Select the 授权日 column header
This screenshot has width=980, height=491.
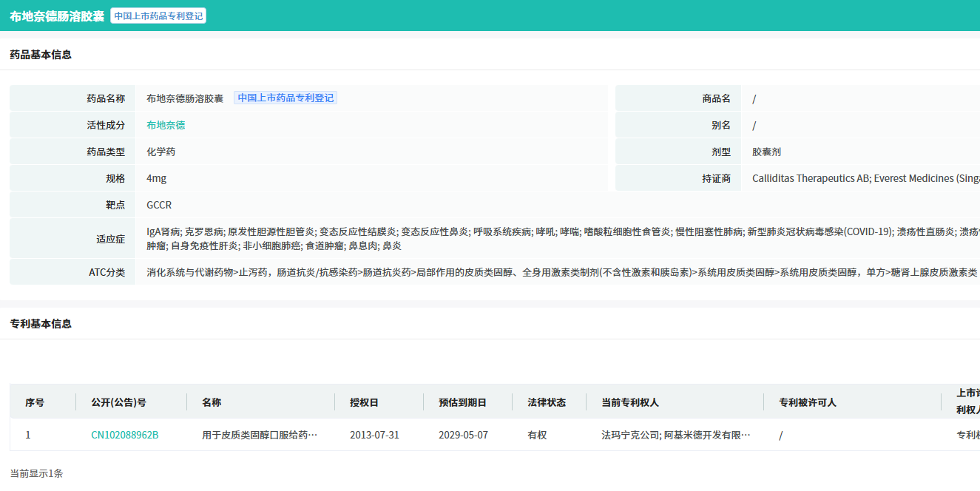tap(364, 402)
